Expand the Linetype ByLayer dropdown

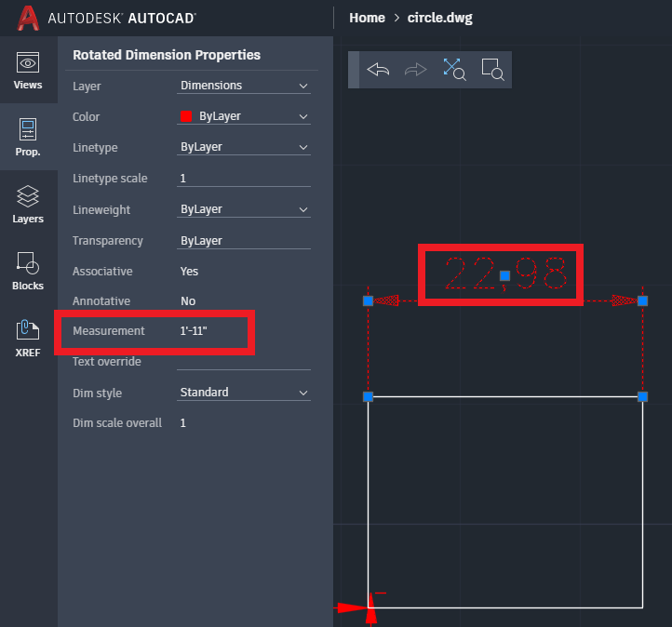244,147
